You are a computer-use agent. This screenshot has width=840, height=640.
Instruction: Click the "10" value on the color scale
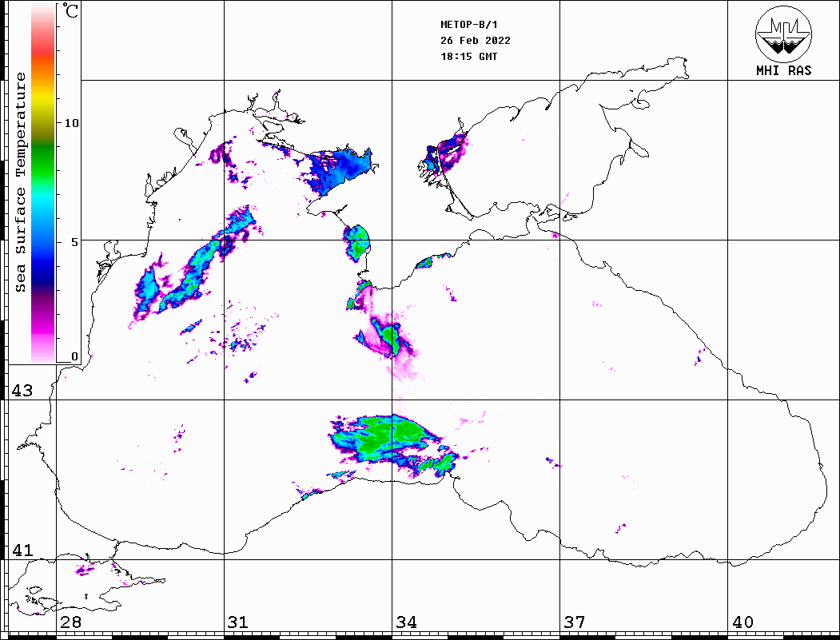point(71,123)
